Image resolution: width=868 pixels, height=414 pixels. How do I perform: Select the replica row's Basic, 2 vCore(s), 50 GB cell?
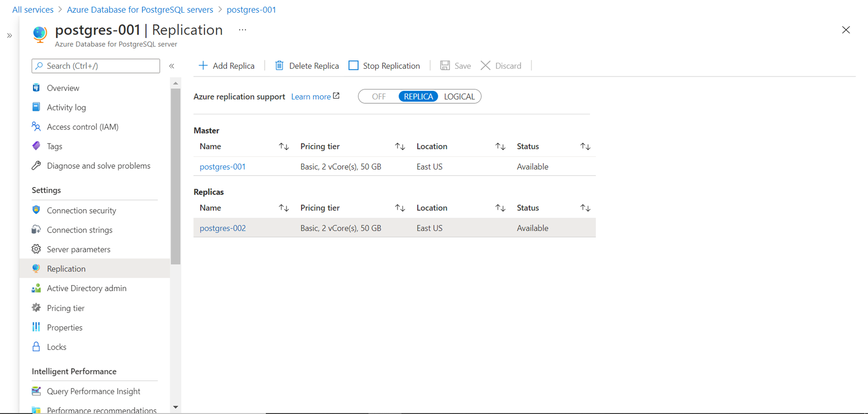tap(341, 228)
